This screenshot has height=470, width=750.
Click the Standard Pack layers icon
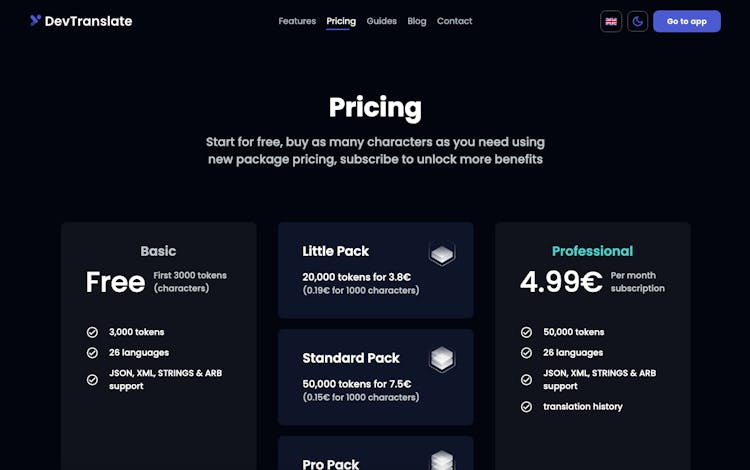tap(442, 359)
